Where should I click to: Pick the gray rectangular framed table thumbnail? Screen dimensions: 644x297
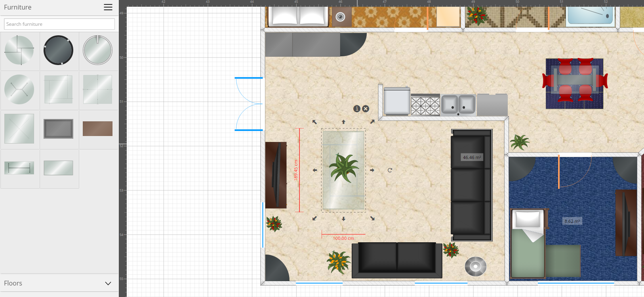click(x=59, y=129)
